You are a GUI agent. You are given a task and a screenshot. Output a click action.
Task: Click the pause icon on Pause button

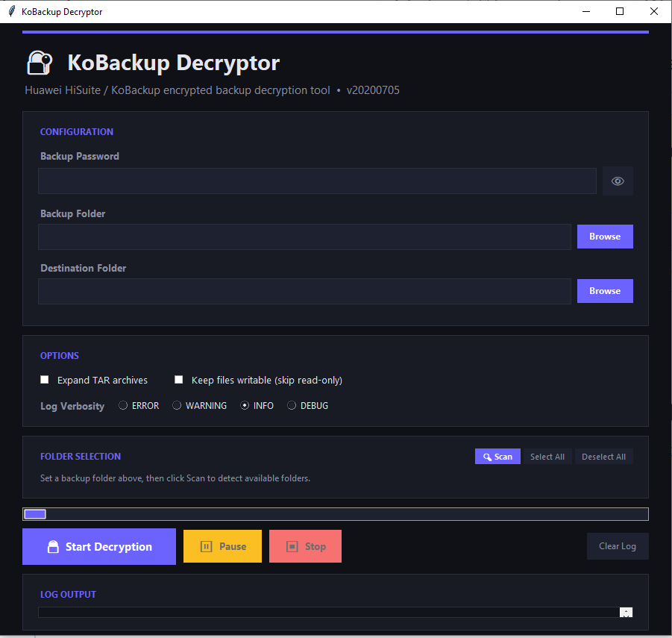coord(206,546)
